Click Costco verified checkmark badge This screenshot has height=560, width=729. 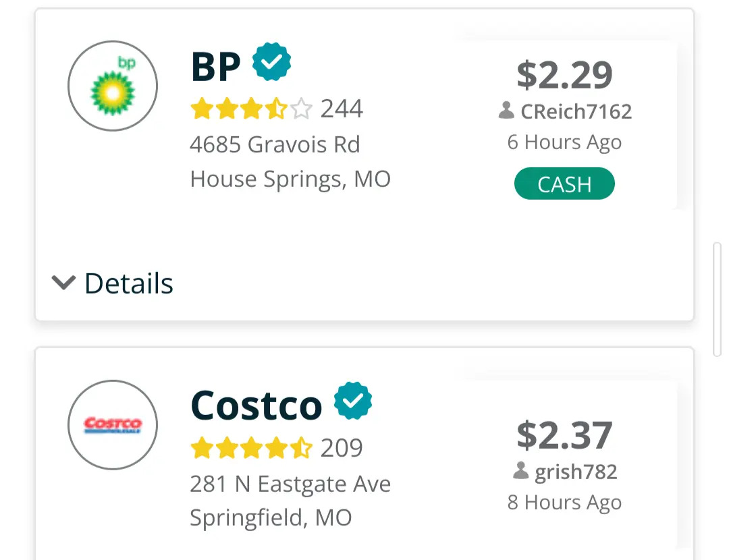(x=354, y=401)
